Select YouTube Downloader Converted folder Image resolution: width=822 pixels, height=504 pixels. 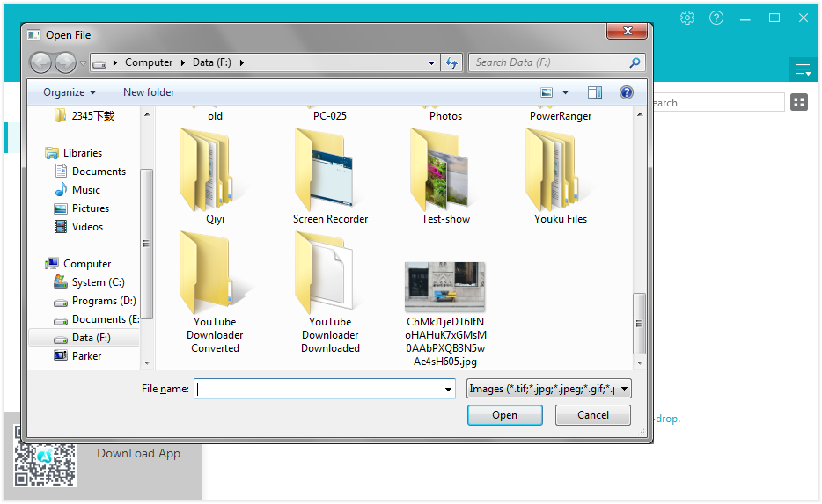click(x=215, y=292)
